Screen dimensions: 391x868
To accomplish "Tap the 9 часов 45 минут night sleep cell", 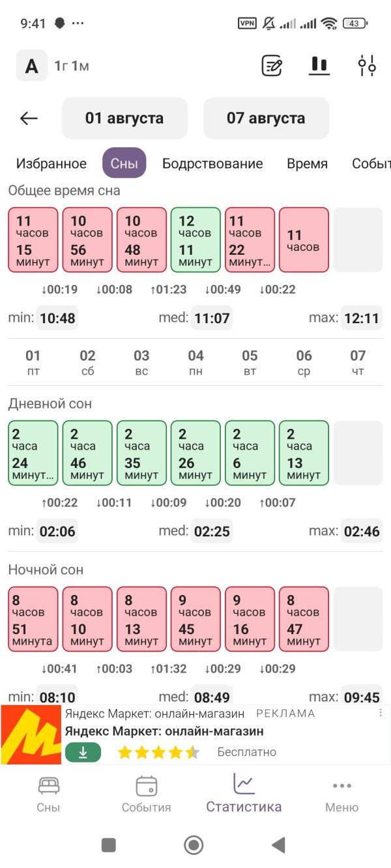I will tap(195, 619).
